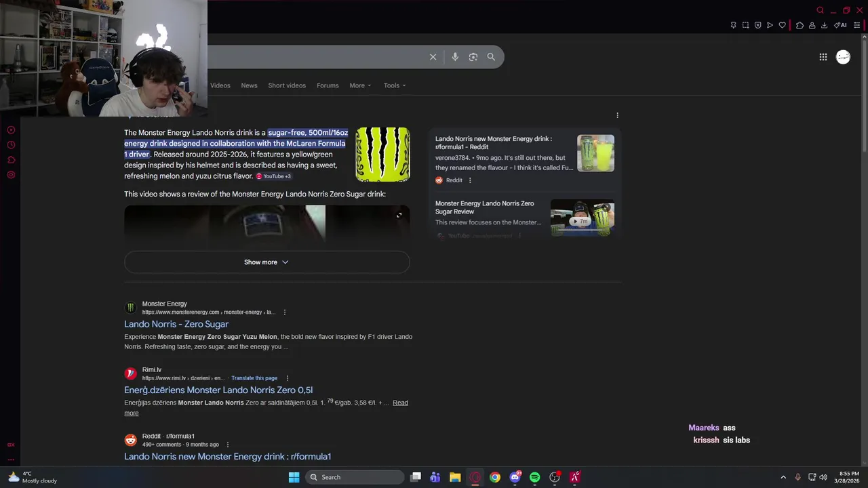868x488 pixels.
Task: Open GX Control icon at the sidebar bottom
Action: click(11, 445)
